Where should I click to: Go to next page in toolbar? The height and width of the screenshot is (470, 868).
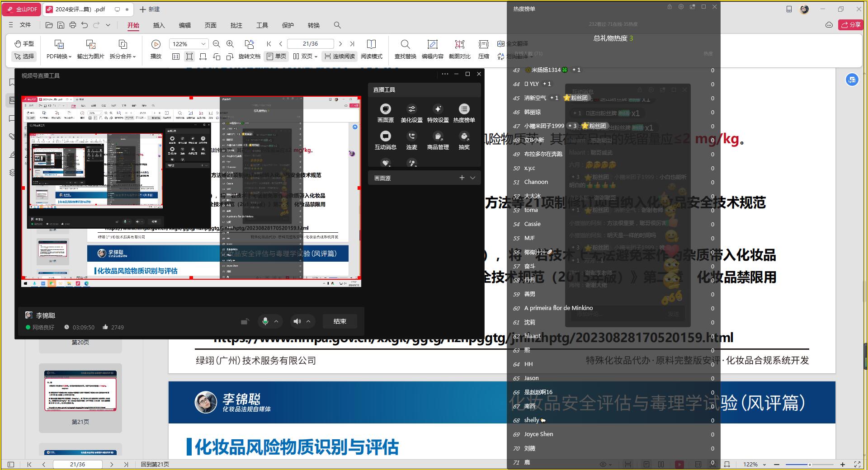(x=340, y=44)
